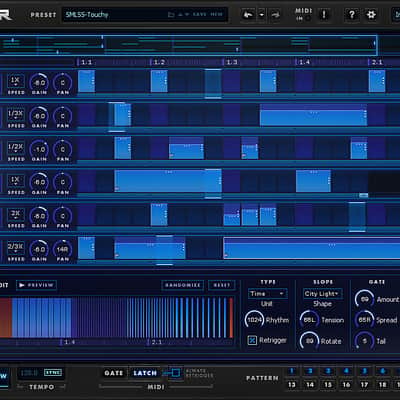Toggle the GATE MIDI mode button
Viewport: 400px width, 400px height.
(114, 373)
